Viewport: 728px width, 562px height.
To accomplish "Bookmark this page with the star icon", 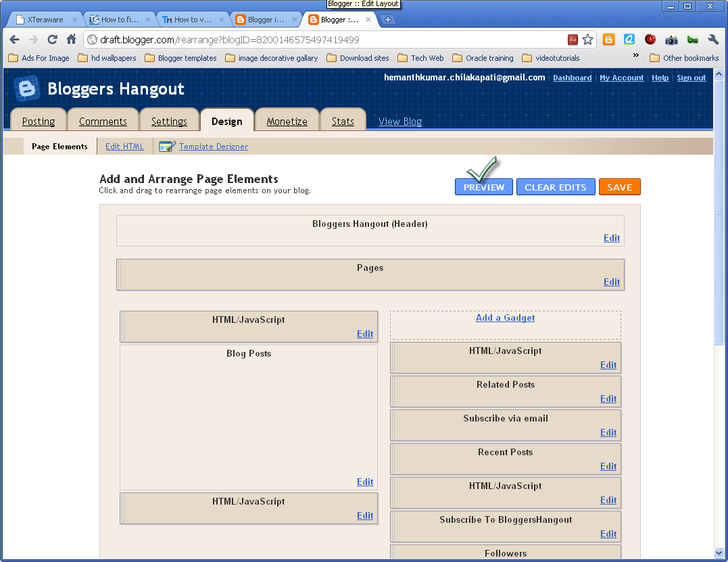I will (588, 39).
